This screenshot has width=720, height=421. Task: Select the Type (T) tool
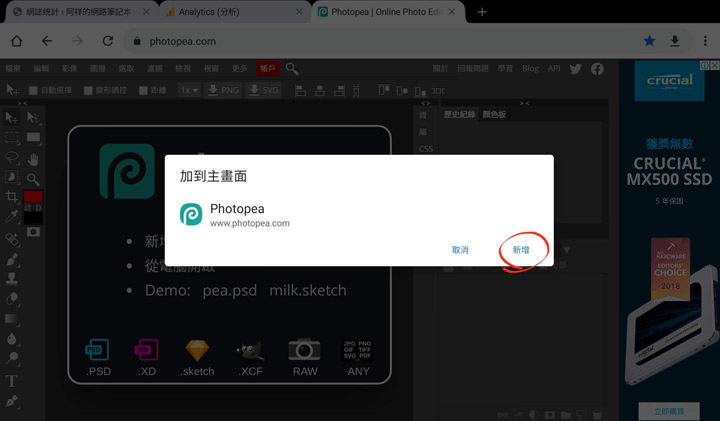click(x=11, y=381)
